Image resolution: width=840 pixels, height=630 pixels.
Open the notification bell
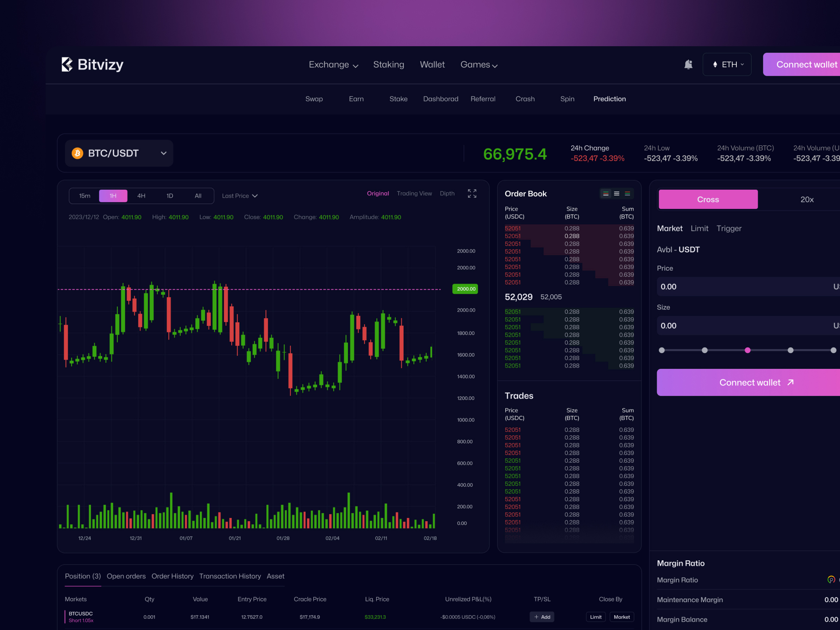pos(689,64)
